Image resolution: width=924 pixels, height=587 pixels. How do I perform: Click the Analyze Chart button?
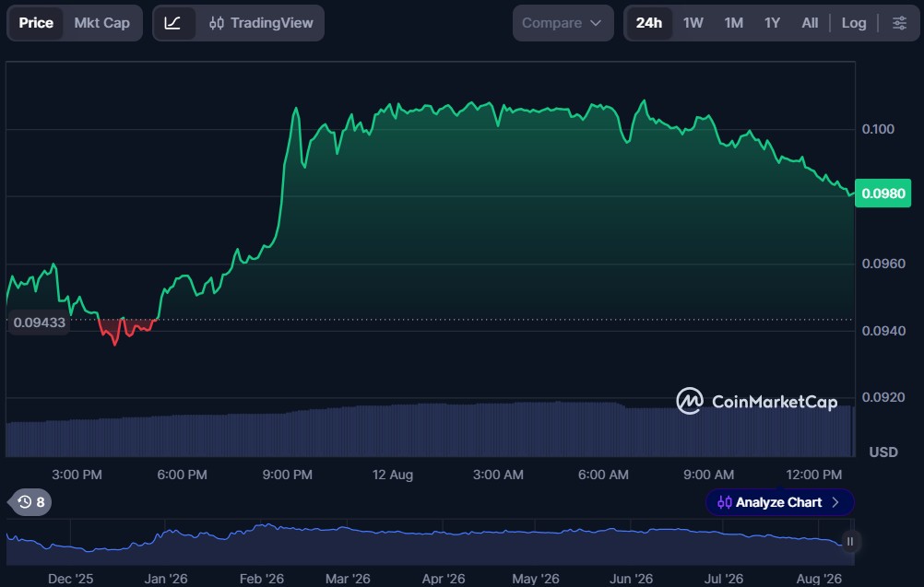(x=779, y=502)
